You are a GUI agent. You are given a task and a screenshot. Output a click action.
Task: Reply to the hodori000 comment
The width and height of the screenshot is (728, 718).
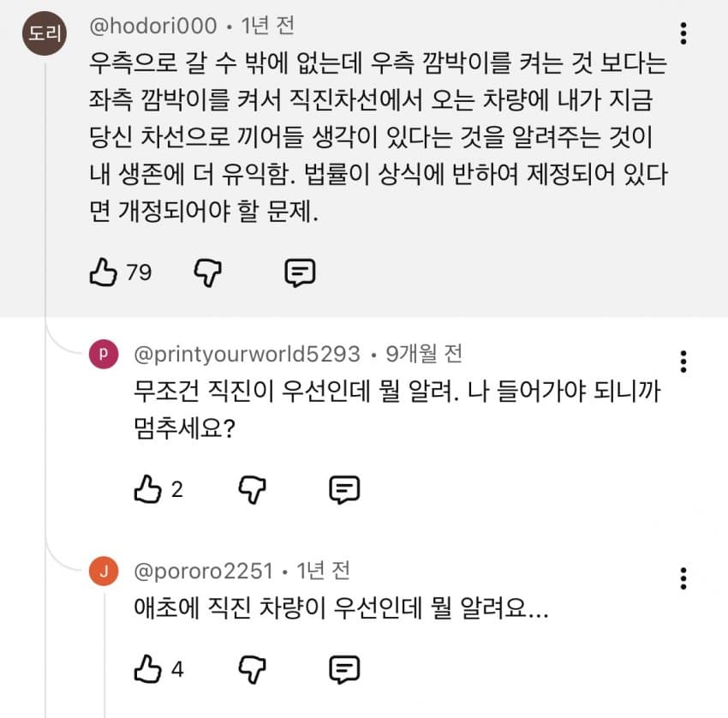pos(300,272)
